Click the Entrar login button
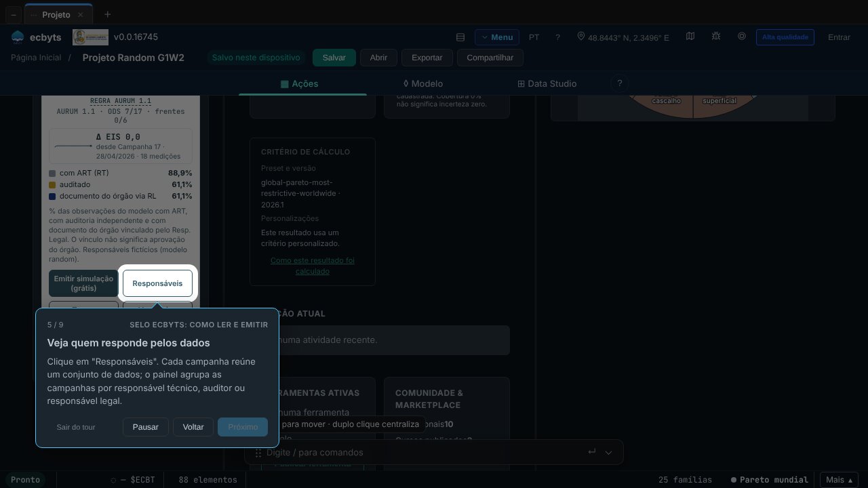The width and height of the screenshot is (868, 488). [x=839, y=37]
